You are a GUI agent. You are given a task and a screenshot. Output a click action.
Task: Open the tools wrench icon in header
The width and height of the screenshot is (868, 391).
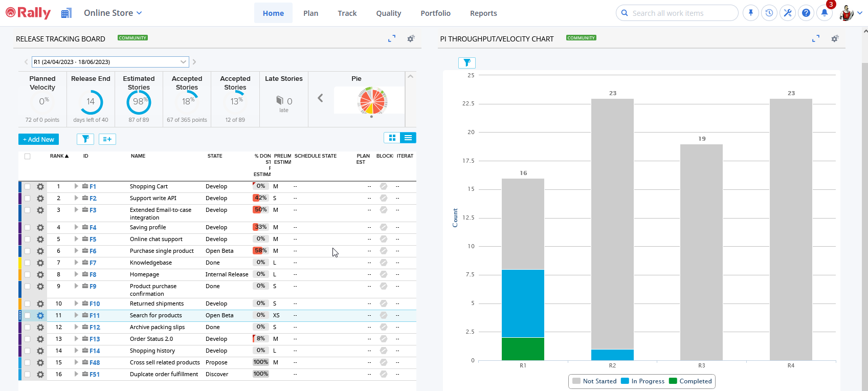click(787, 13)
